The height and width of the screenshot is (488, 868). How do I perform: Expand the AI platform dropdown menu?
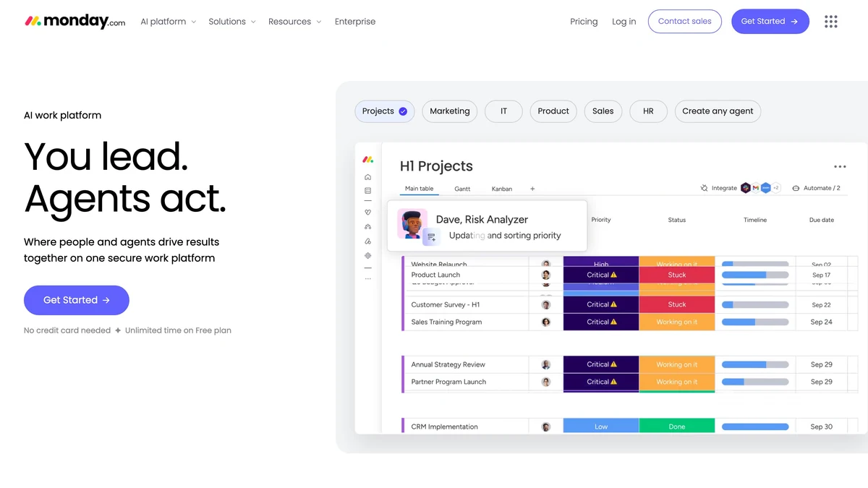(168, 22)
